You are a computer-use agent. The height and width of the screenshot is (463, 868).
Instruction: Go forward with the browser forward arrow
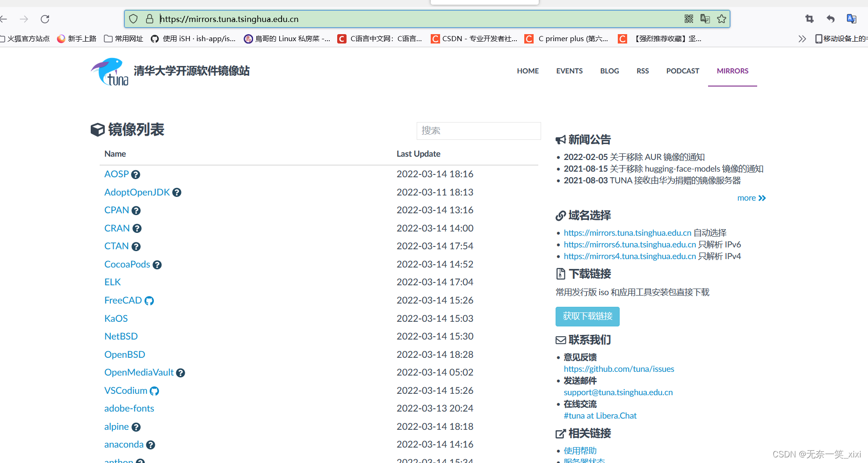click(x=24, y=19)
